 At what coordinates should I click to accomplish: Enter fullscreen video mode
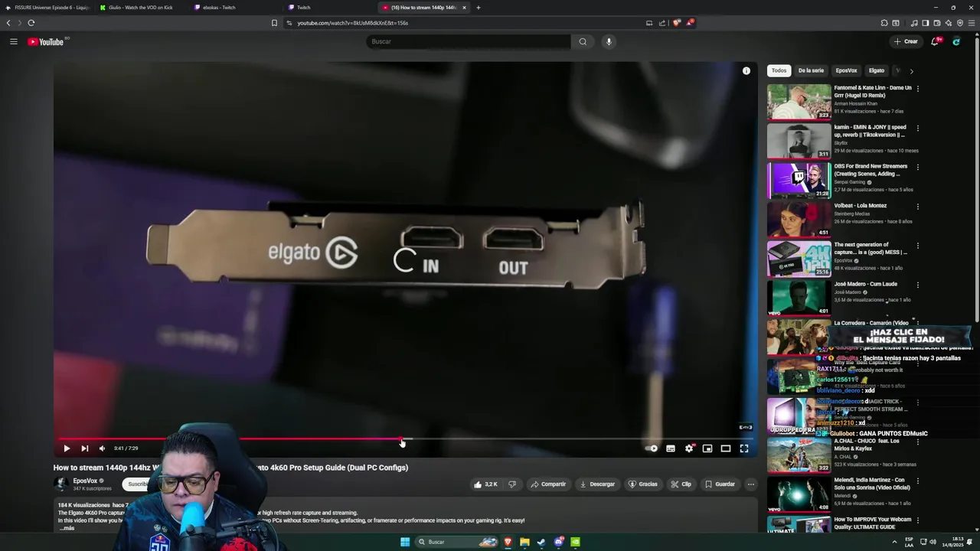[x=744, y=448]
